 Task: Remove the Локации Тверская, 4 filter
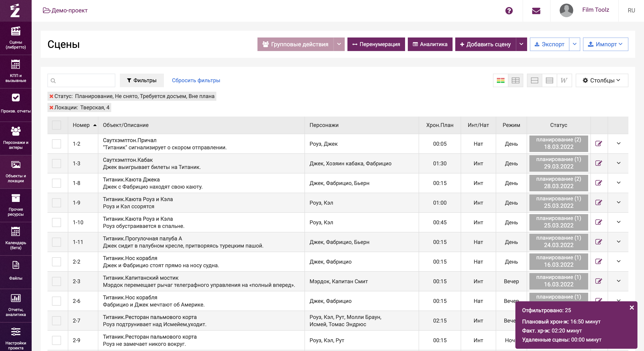(51, 108)
